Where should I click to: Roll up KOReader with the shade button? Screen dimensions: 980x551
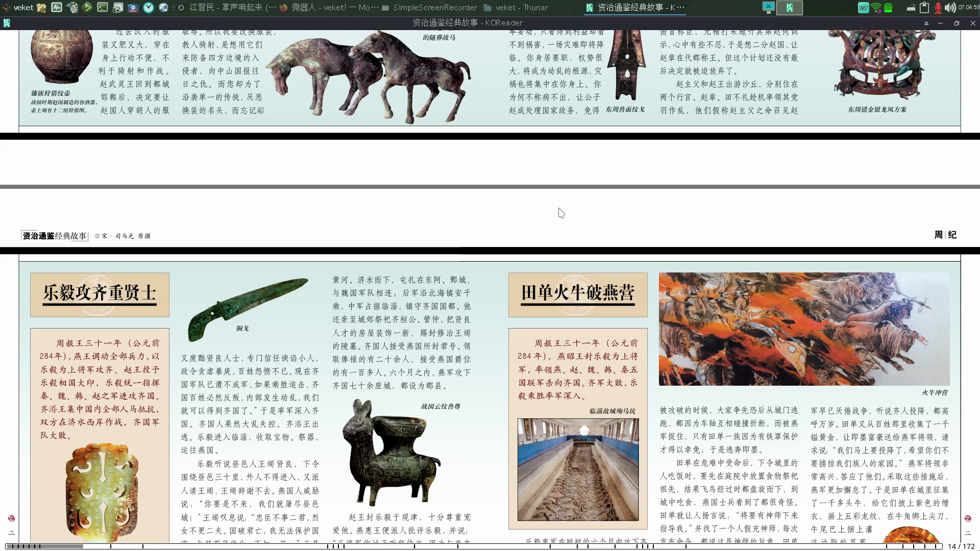tap(926, 23)
